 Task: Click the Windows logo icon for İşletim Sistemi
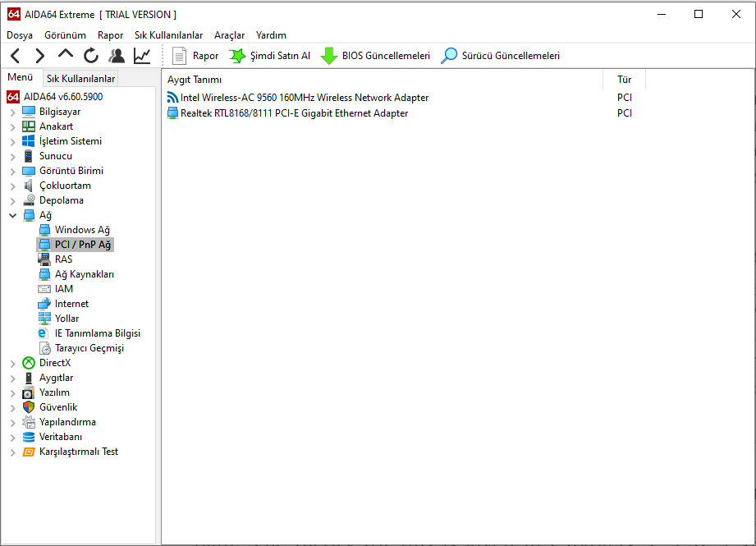[x=29, y=141]
